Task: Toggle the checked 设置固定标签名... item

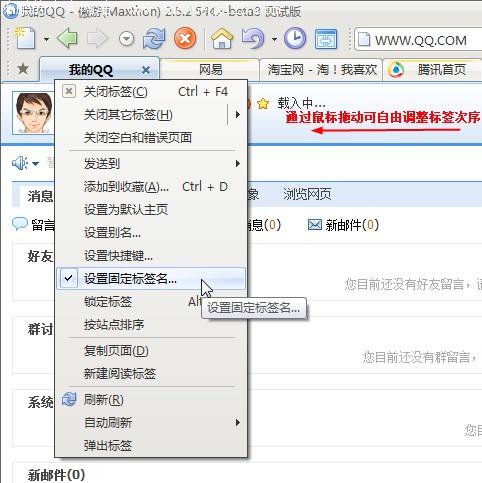Action: [x=151, y=278]
